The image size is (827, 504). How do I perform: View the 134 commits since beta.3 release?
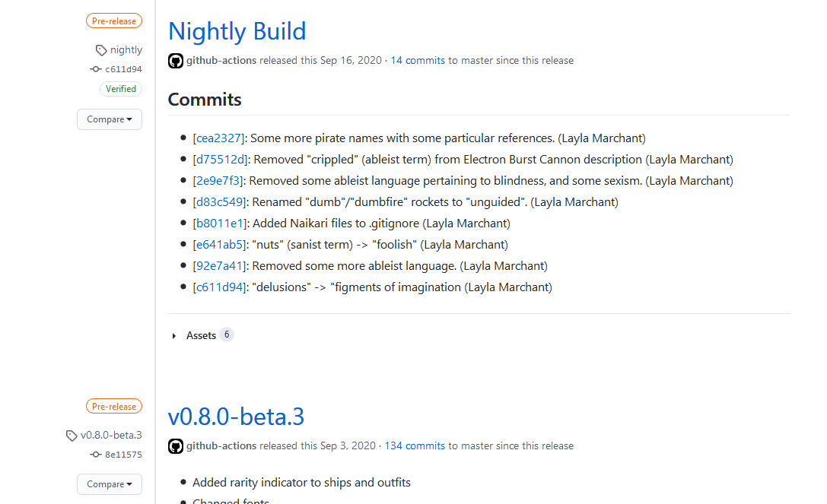(x=415, y=446)
